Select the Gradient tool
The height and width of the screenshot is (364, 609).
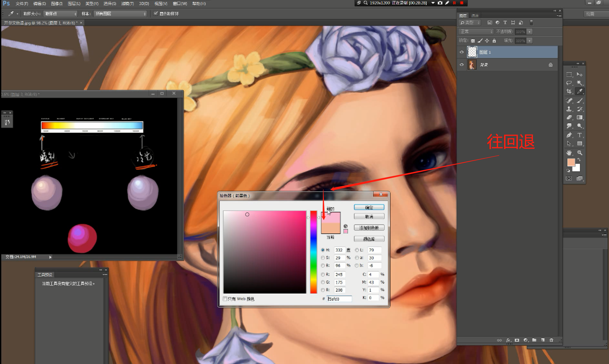(579, 117)
